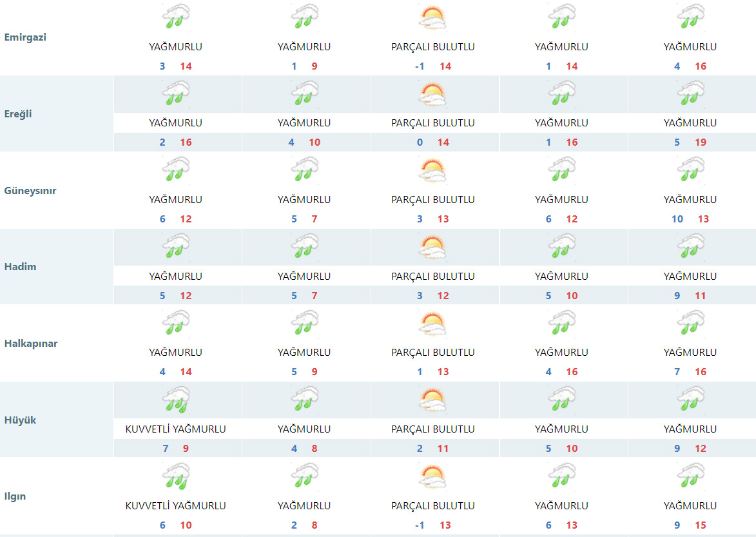756x537 pixels.
Task: Select the Güneysınır district name
Action: tap(30, 191)
